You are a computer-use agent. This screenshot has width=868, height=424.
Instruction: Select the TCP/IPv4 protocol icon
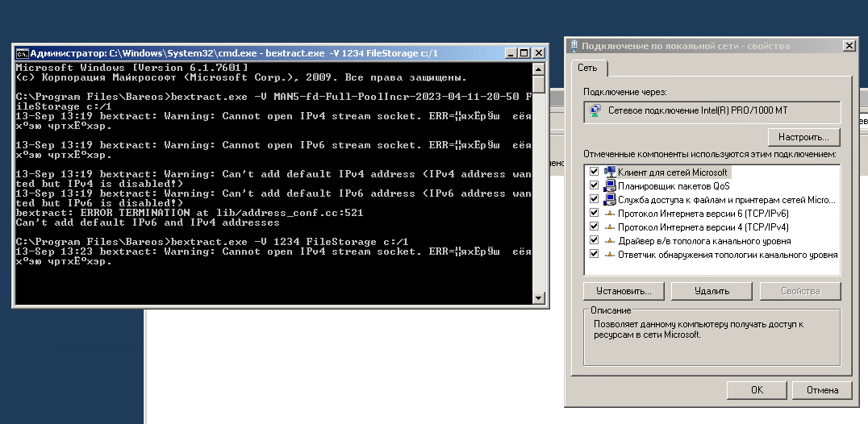coord(610,227)
